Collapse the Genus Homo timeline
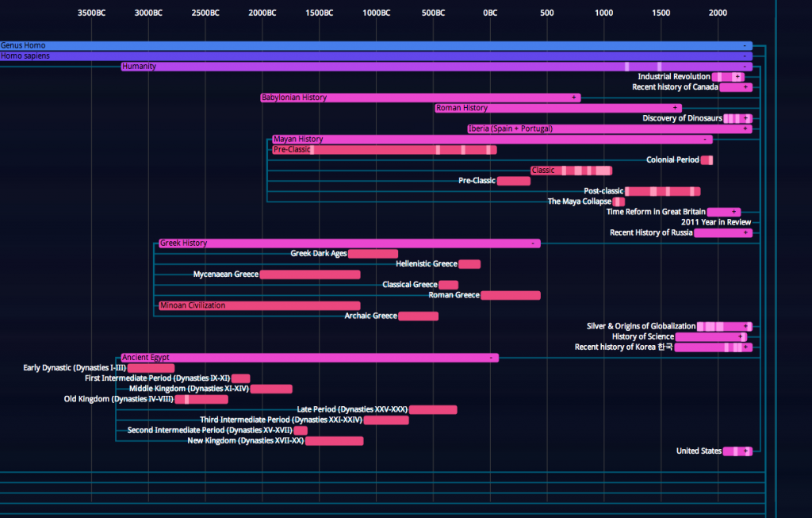The width and height of the screenshot is (812, 518). coord(745,45)
